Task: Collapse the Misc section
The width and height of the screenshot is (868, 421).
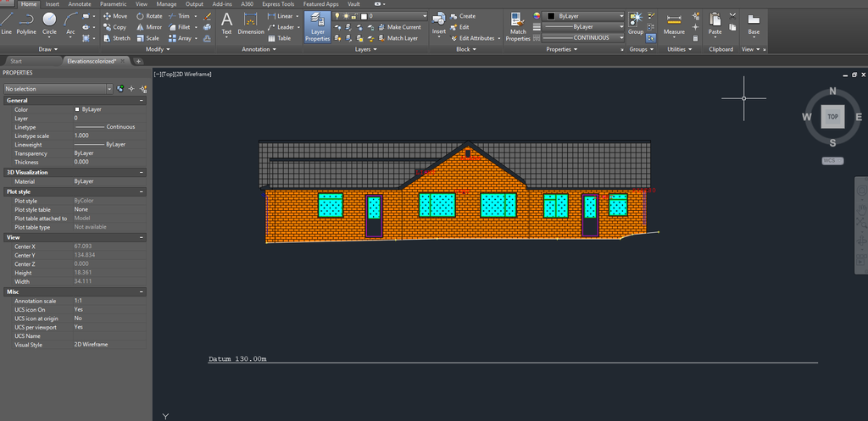Action: click(x=143, y=291)
